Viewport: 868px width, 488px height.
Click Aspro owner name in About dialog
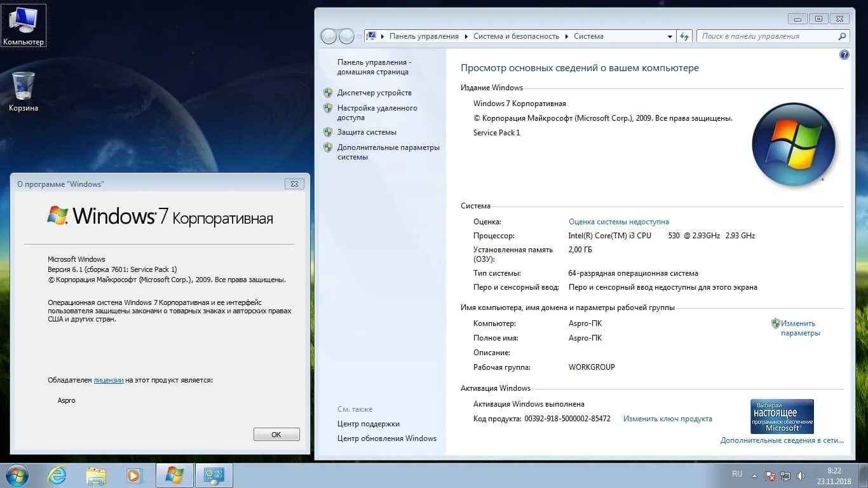pyautogui.click(x=67, y=400)
